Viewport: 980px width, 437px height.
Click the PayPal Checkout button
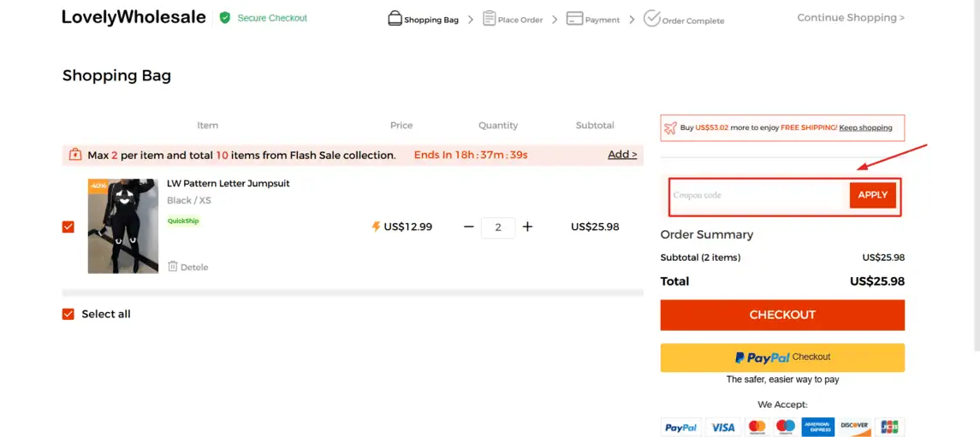(782, 357)
